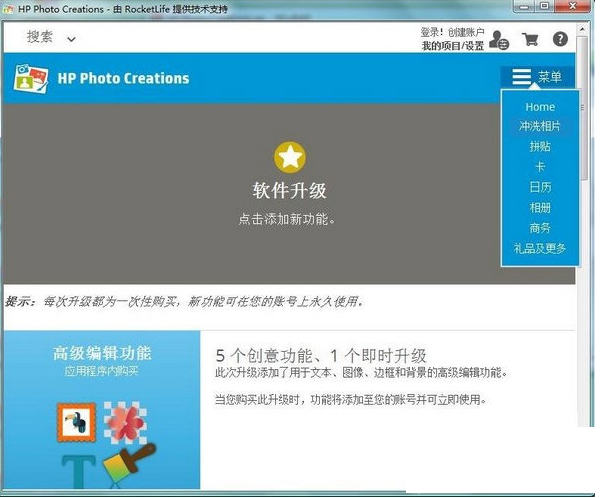Click the app icon in the title bar
The image size is (603, 498).
tap(8, 8)
